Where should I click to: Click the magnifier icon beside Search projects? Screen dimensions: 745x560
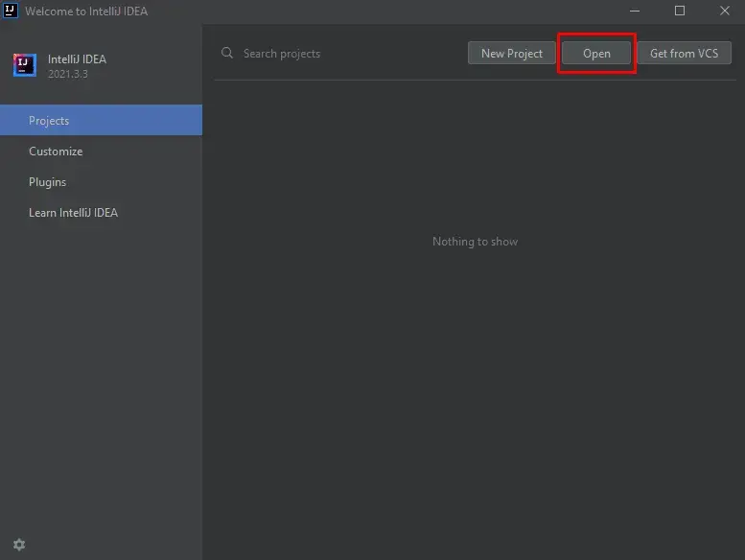[227, 54]
